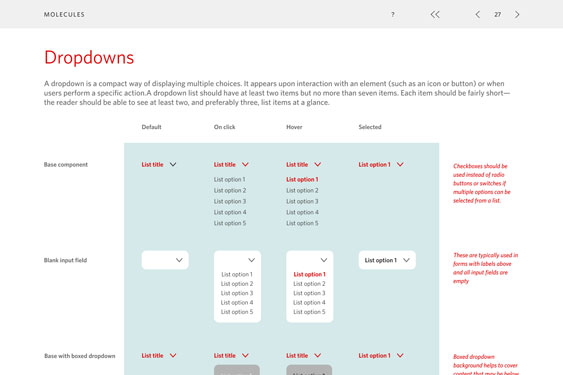The height and width of the screenshot is (375, 563).
Task: Select List option 4 in Base Hover list
Action: [x=302, y=212]
